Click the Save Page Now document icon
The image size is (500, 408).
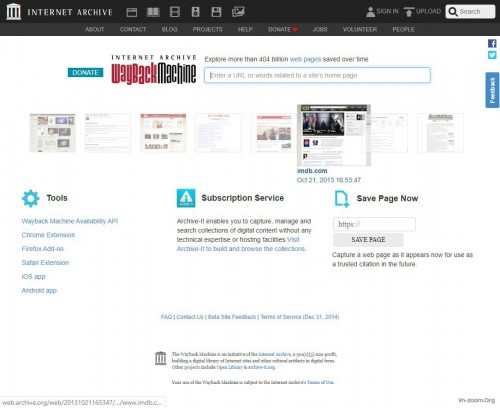click(x=342, y=199)
